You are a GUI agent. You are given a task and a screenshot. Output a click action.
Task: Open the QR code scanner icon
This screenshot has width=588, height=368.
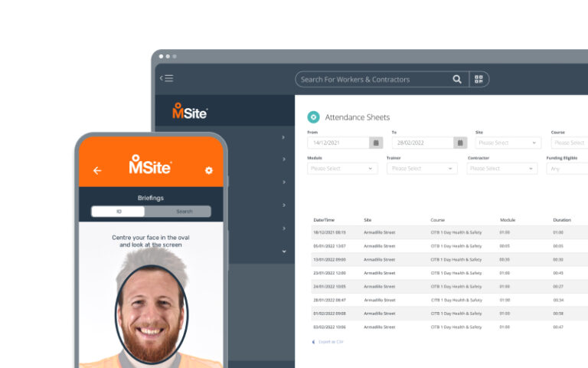coord(479,79)
